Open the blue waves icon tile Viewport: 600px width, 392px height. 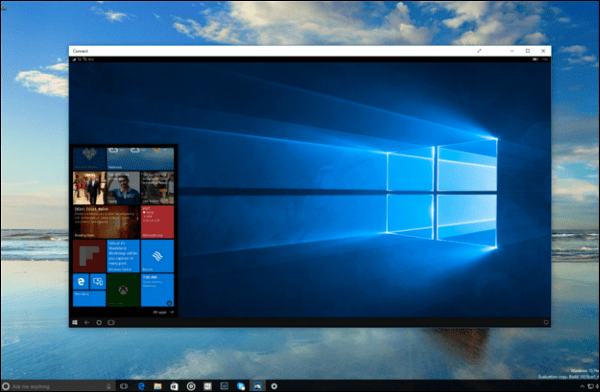click(157, 256)
